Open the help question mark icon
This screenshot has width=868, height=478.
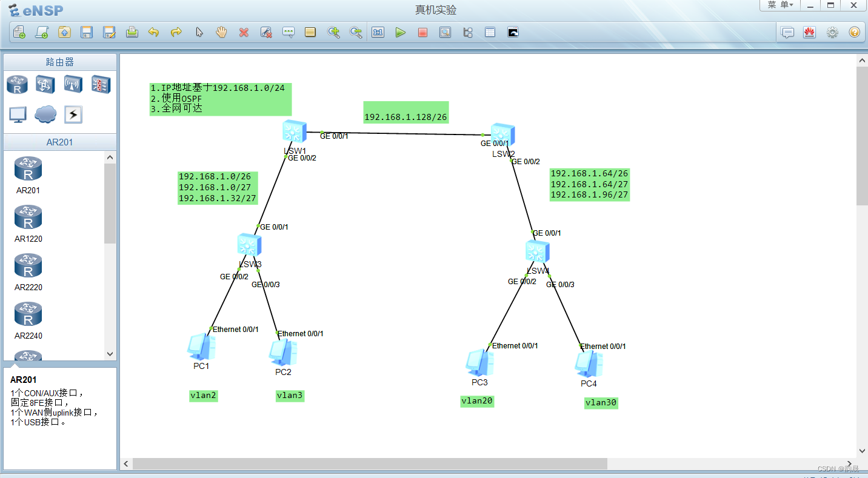point(854,33)
